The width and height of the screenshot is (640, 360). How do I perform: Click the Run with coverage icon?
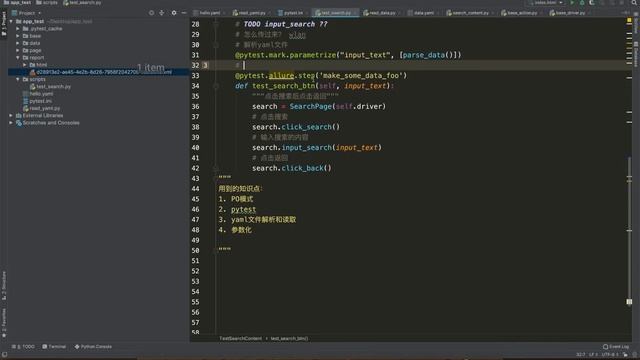click(x=591, y=2)
